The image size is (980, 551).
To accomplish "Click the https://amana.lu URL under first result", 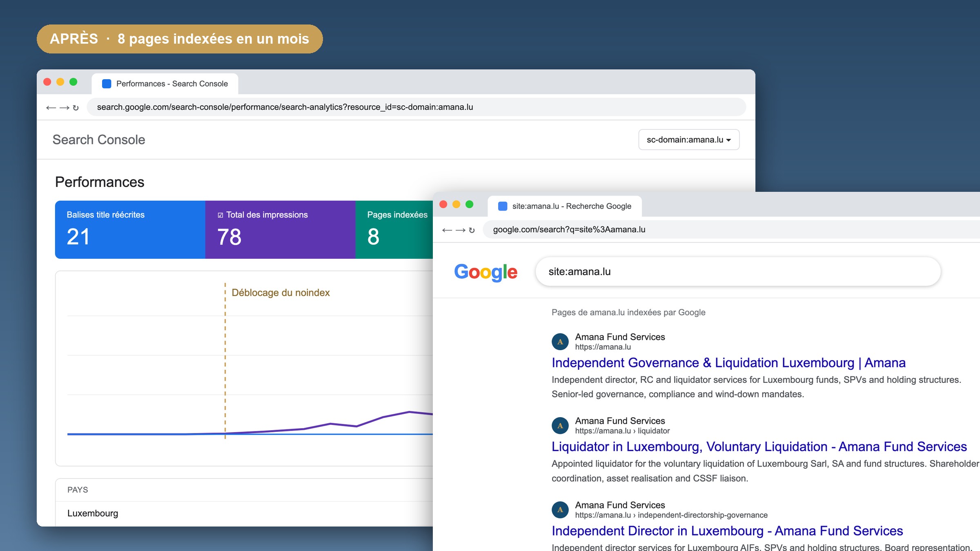I will (x=603, y=347).
